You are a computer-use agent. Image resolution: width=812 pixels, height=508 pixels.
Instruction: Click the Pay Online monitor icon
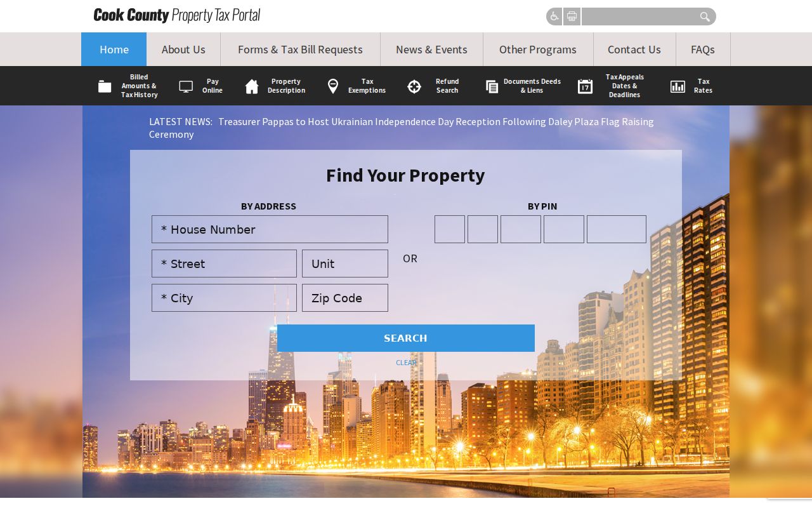pos(186,86)
